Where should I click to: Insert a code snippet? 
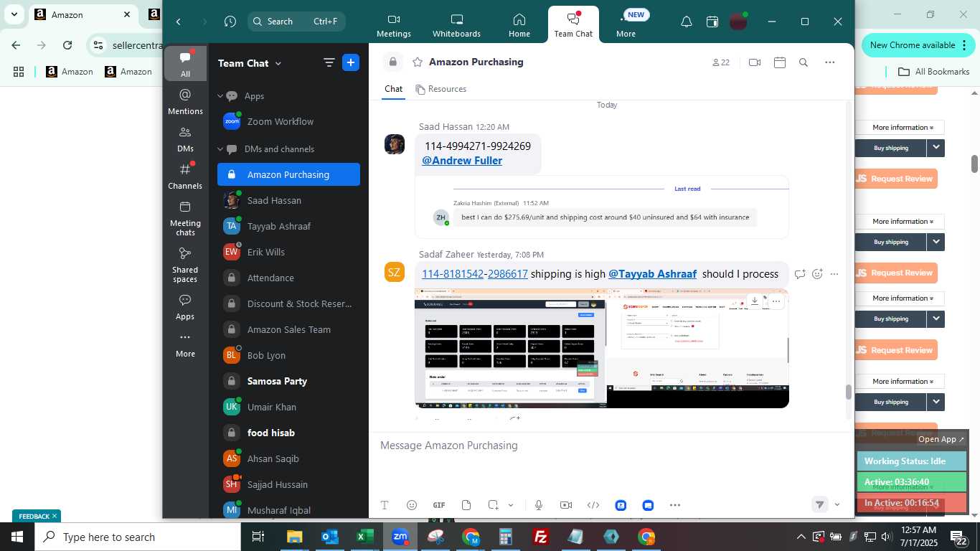(593, 505)
